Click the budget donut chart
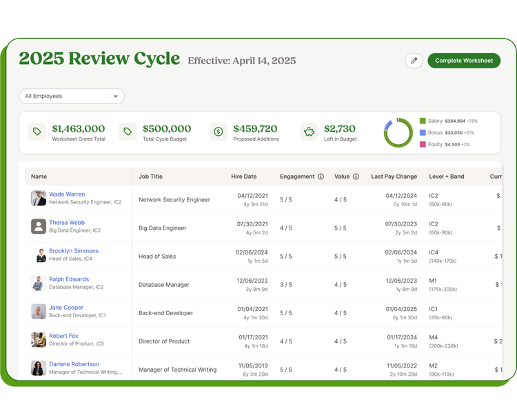517x420 pixels. [398, 132]
